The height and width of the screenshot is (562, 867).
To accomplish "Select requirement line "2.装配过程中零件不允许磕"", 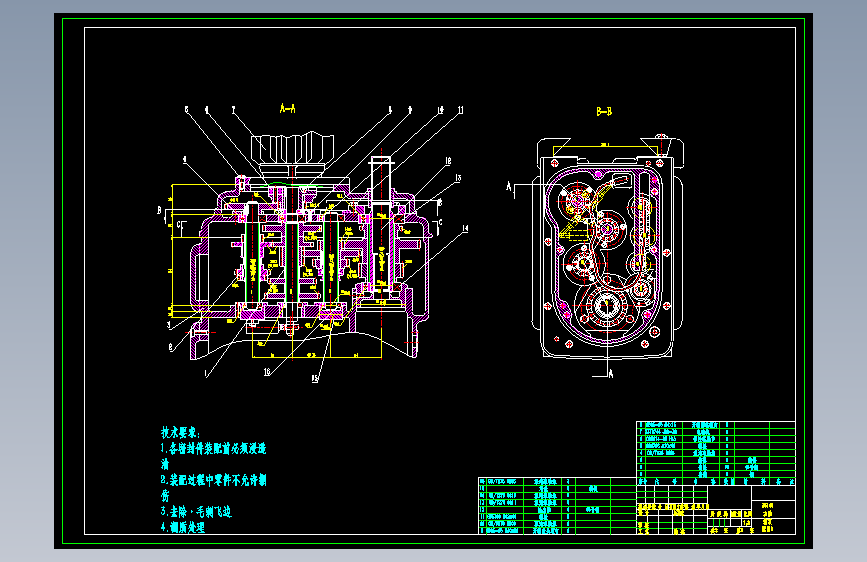I will point(213,480).
